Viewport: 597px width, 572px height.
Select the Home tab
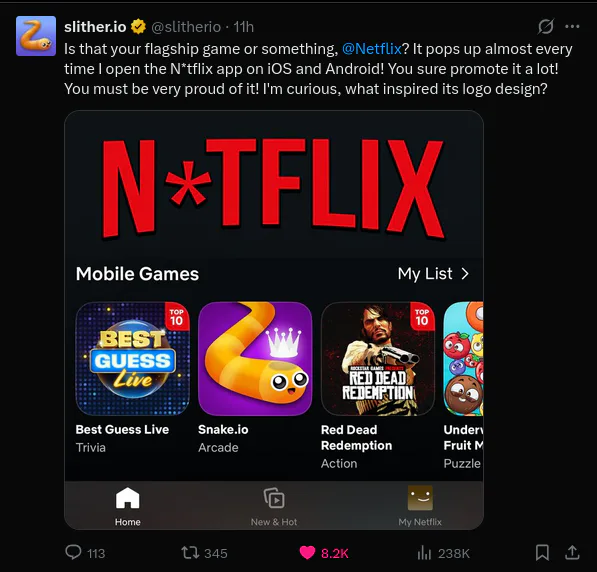tap(128, 506)
